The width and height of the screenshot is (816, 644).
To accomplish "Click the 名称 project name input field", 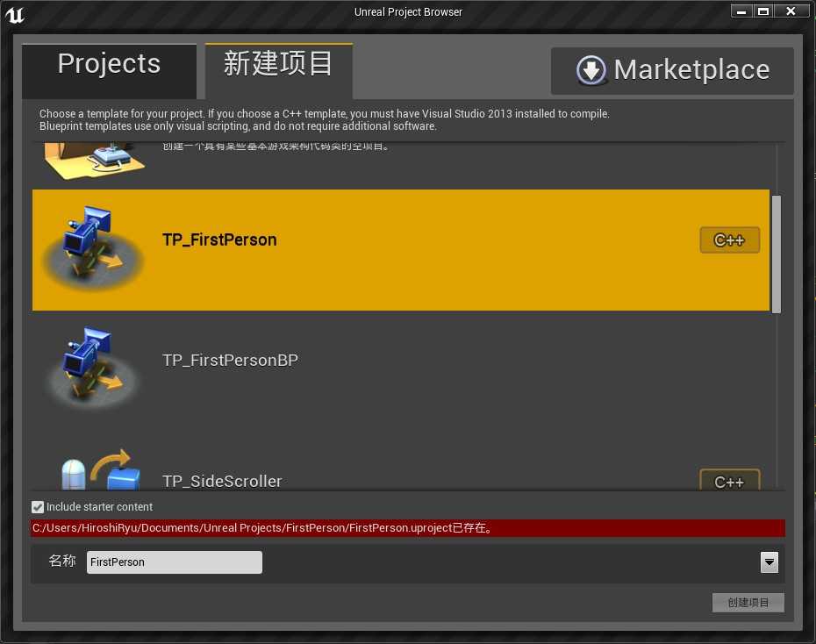I will tap(175, 562).
